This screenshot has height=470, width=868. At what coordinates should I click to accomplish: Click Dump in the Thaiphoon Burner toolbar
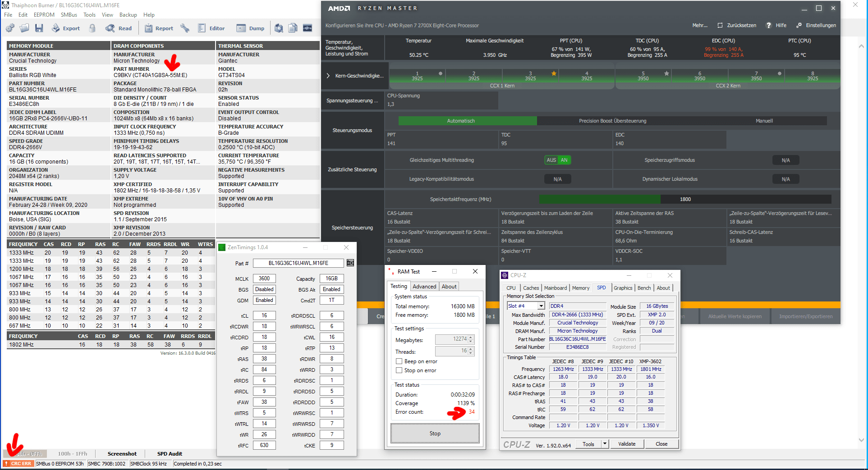(x=251, y=28)
